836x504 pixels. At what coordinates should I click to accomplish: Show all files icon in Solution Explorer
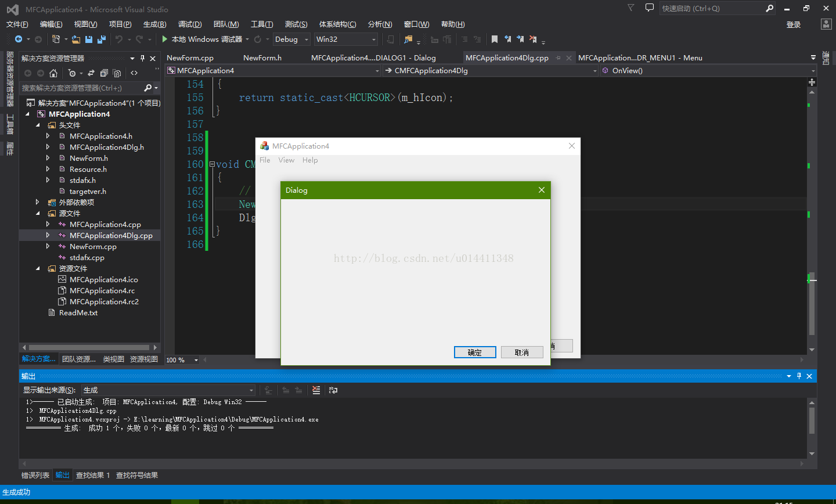(117, 73)
